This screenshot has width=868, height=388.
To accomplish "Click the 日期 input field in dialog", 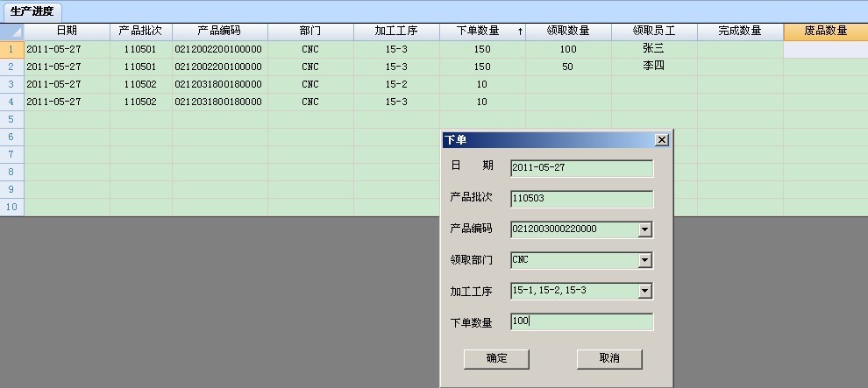I will point(582,168).
